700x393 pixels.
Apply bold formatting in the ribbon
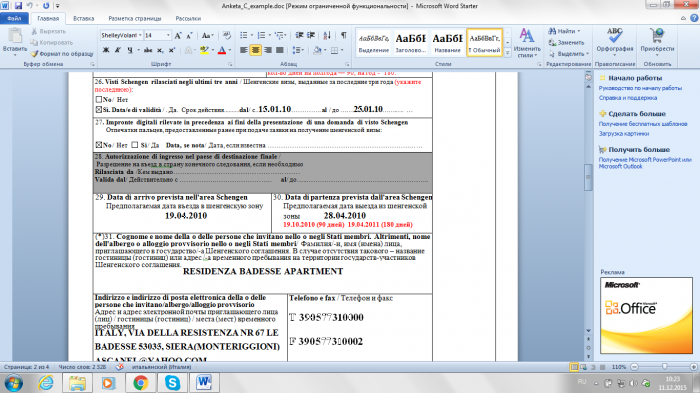click(x=106, y=50)
